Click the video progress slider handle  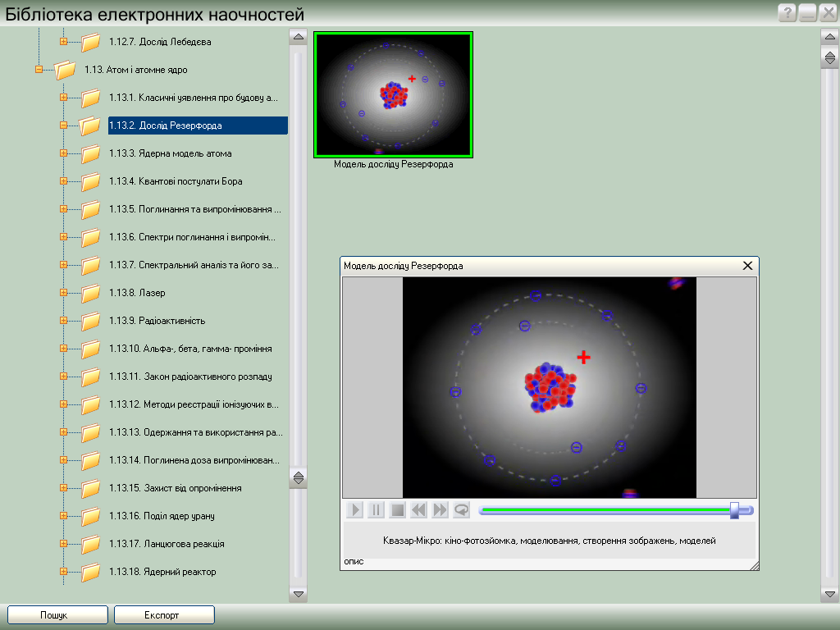click(735, 510)
